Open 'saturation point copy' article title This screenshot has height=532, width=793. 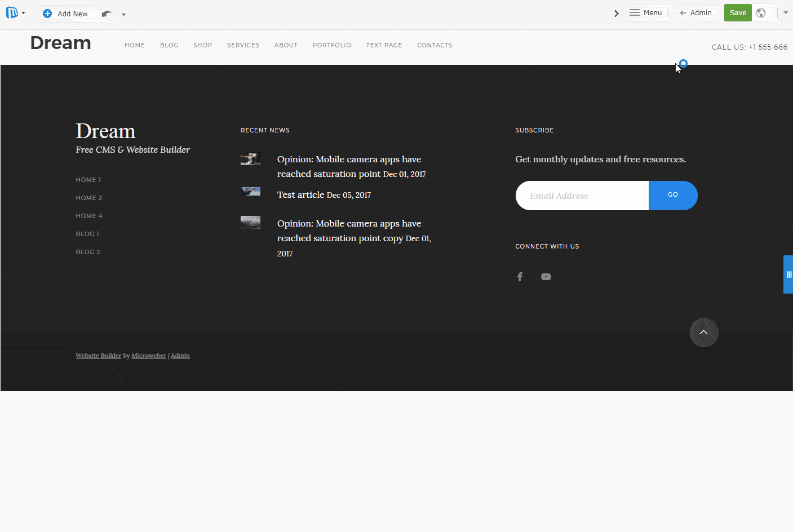tap(349, 231)
